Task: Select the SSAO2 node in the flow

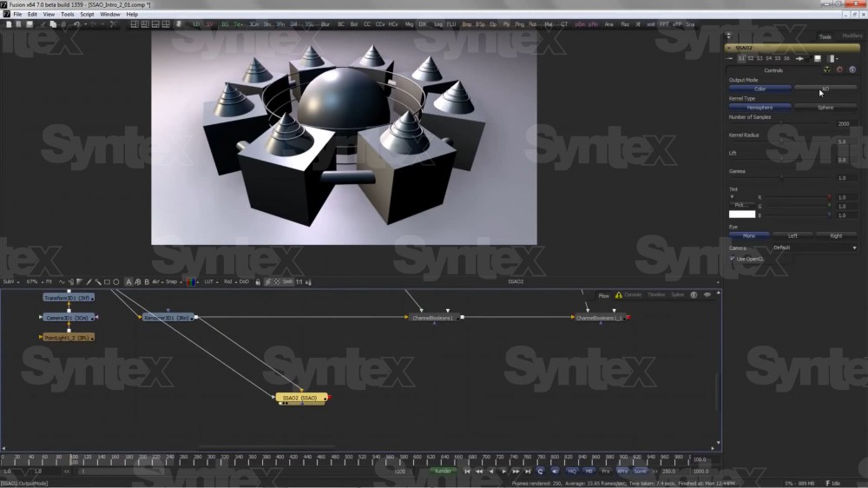Action: (301, 398)
